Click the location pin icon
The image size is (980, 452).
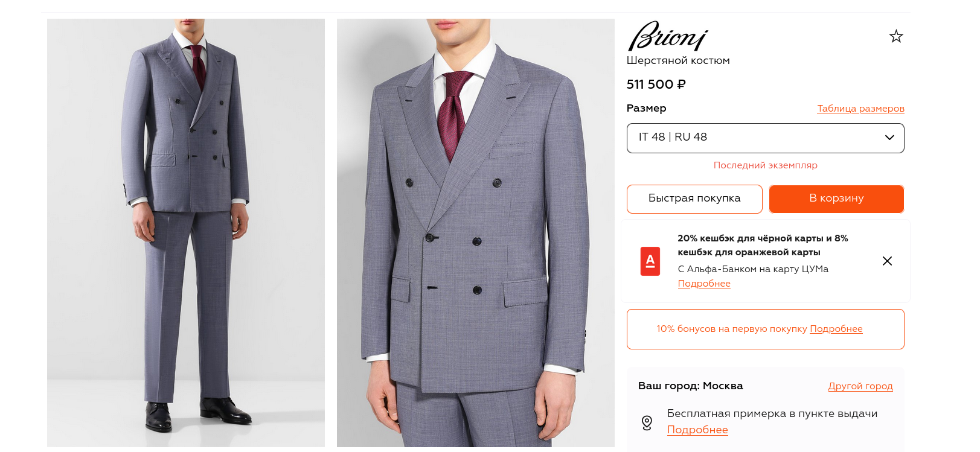647,422
